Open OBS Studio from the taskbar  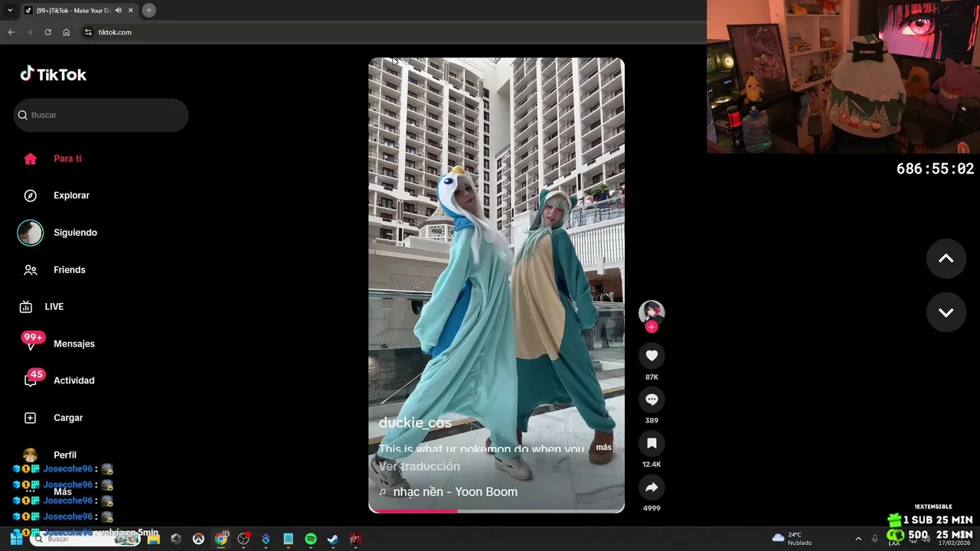pos(243,539)
